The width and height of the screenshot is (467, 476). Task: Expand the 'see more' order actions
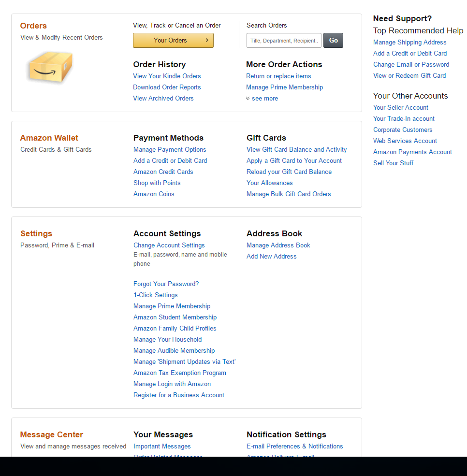tap(264, 99)
